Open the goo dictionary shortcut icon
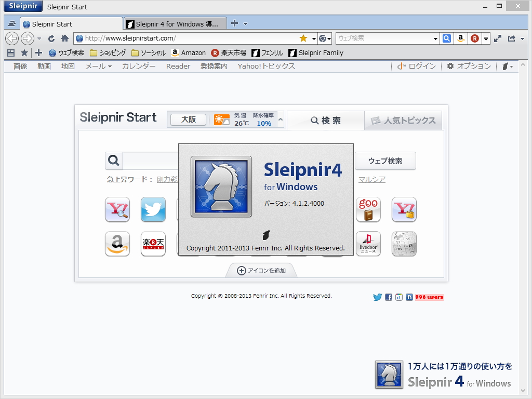Viewport: 532px width, 399px height. 368,210
